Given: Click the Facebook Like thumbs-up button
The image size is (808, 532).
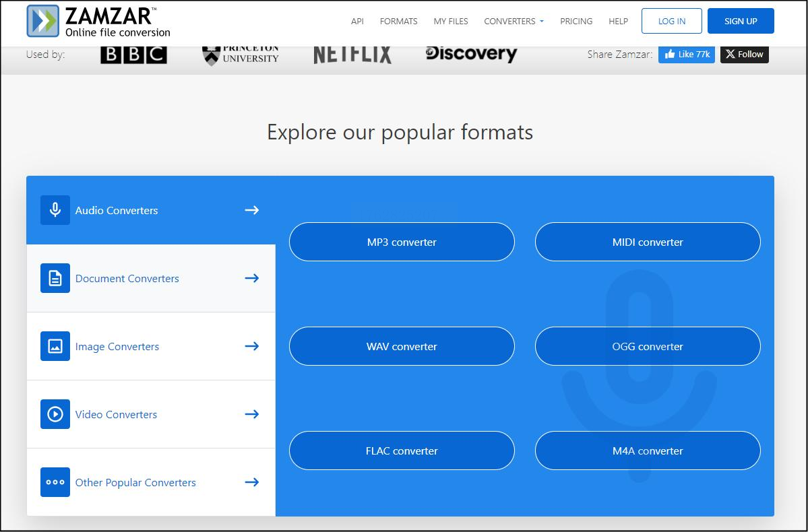Looking at the screenshot, I should (687, 54).
